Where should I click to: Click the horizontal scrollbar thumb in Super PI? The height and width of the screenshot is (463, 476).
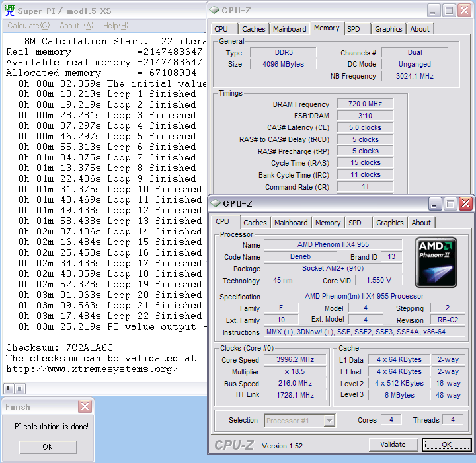coord(20,388)
